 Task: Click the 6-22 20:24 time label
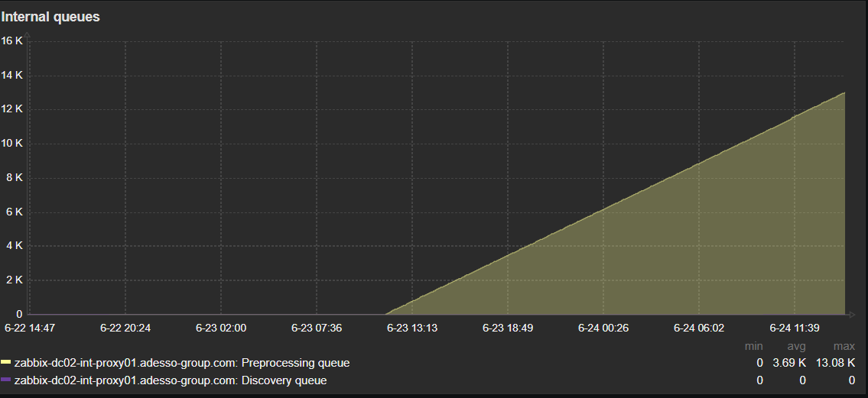(x=125, y=328)
